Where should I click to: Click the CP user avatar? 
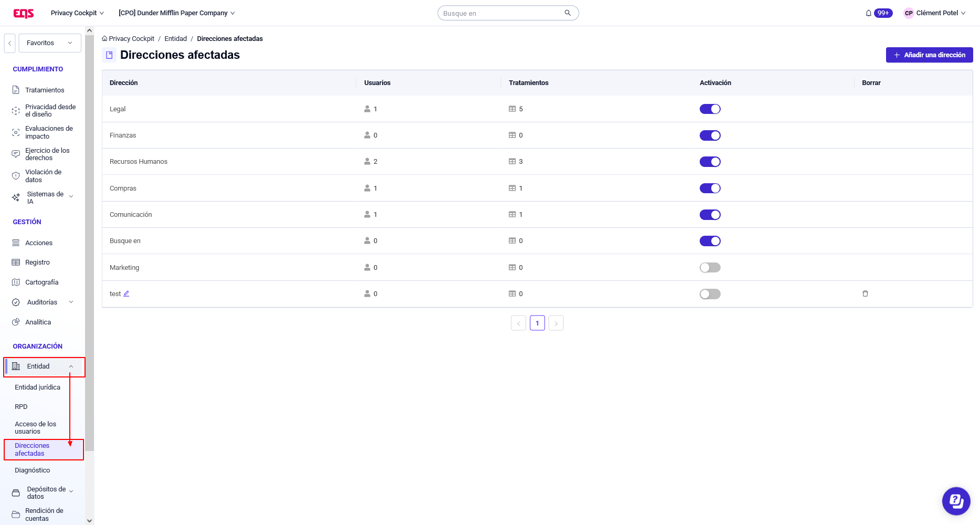[909, 13]
